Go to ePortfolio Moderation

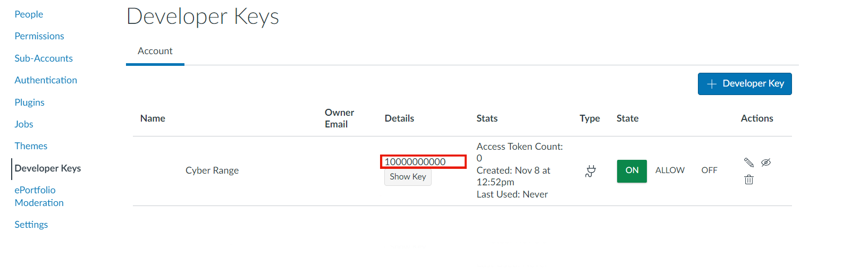click(x=39, y=196)
